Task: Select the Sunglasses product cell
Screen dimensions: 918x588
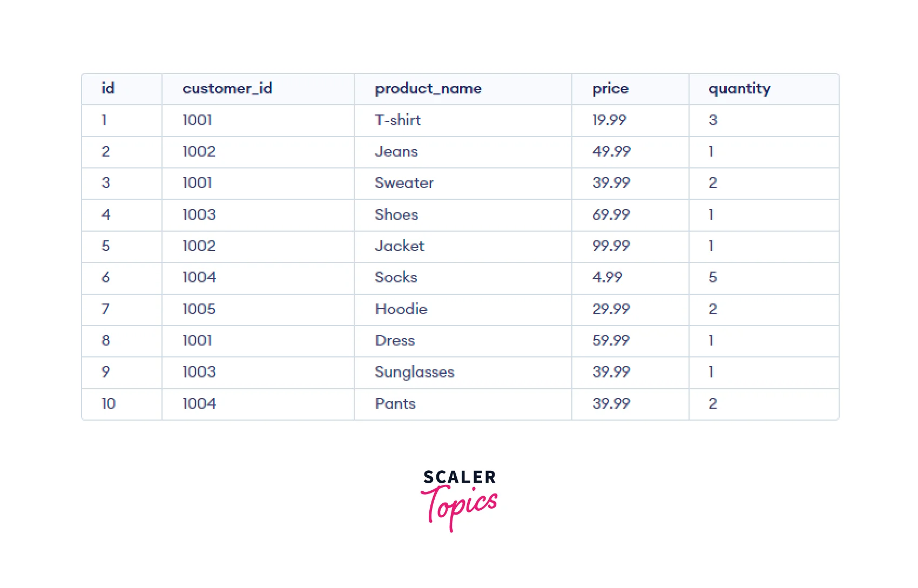Action: coord(415,372)
